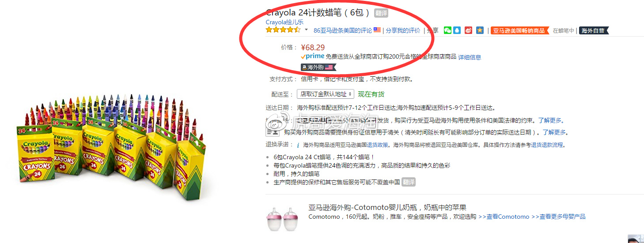644x243 pixels.
Task: Click the 翻译 badge next to title
Action: (x=381, y=13)
